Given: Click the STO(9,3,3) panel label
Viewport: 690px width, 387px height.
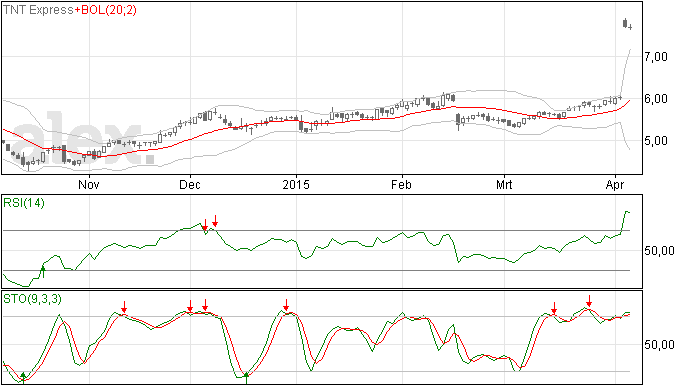Looking at the screenshot, I should point(32,299).
